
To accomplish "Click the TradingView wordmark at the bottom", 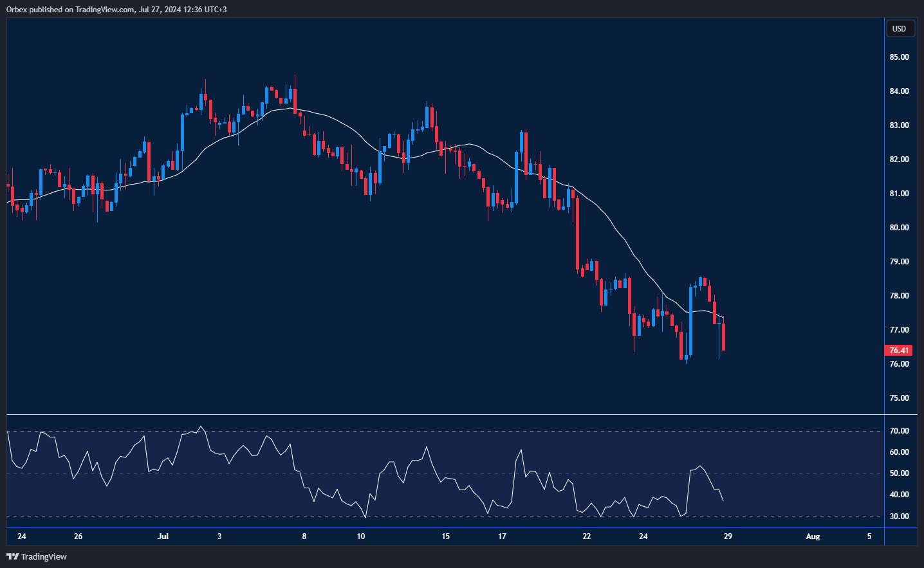I will coord(44,556).
